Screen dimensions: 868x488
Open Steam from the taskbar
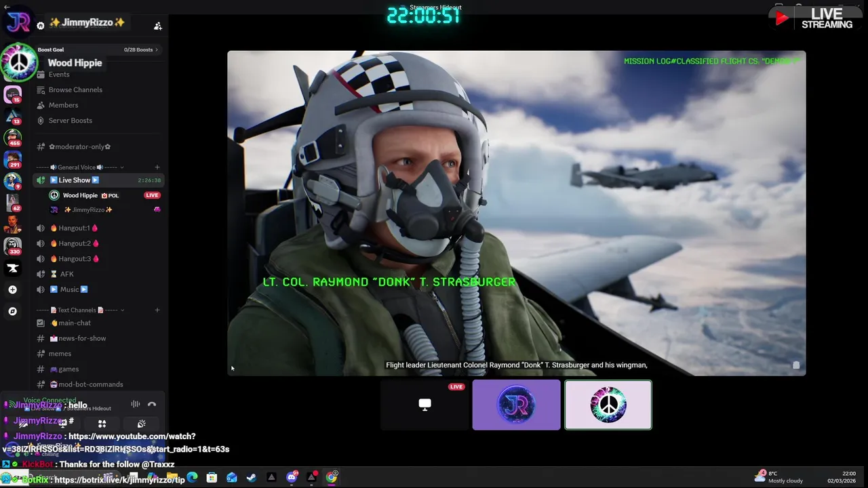tap(252, 477)
